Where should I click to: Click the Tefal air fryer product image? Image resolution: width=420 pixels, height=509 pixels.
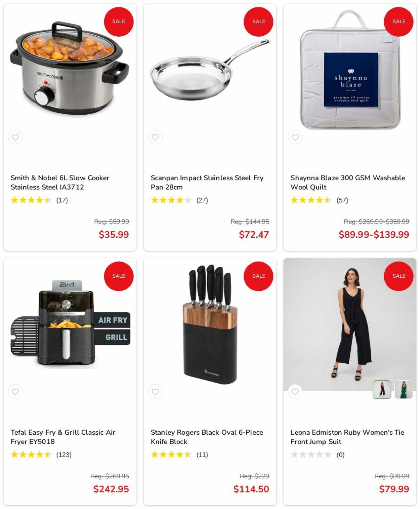tap(70, 323)
